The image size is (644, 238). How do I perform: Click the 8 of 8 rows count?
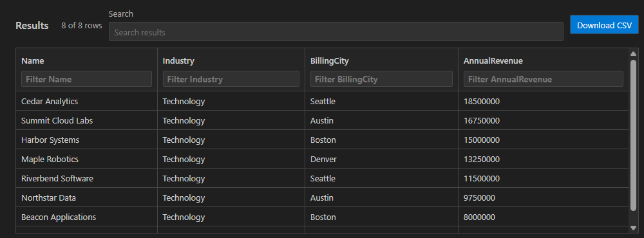[82, 26]
